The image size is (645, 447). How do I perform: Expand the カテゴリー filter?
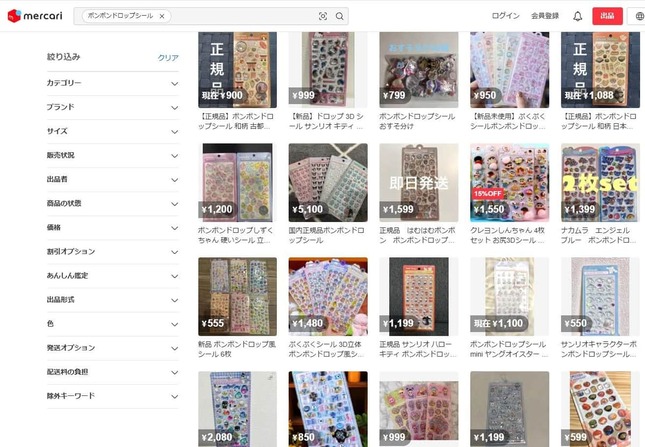click(x=112, y=83)
